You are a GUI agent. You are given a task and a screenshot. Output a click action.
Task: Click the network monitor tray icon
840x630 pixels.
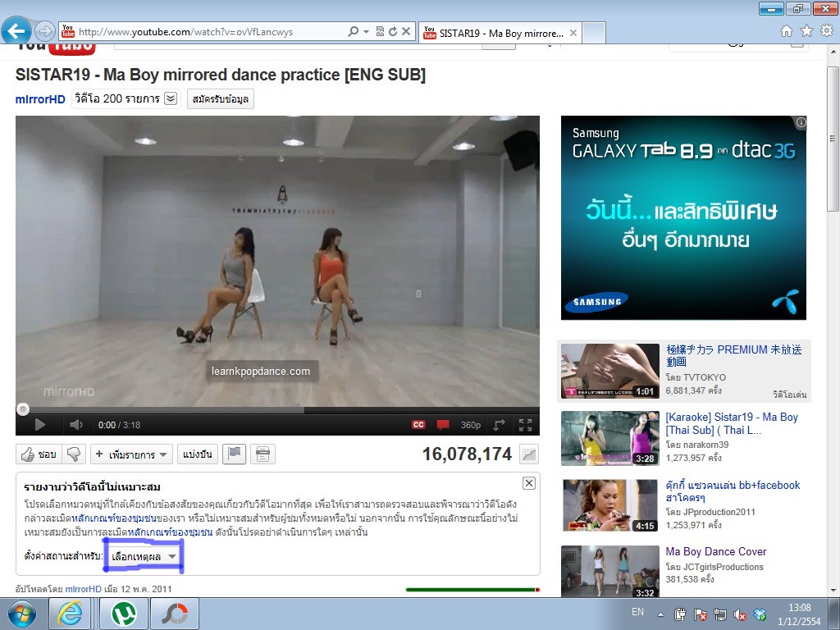[720, 614]
